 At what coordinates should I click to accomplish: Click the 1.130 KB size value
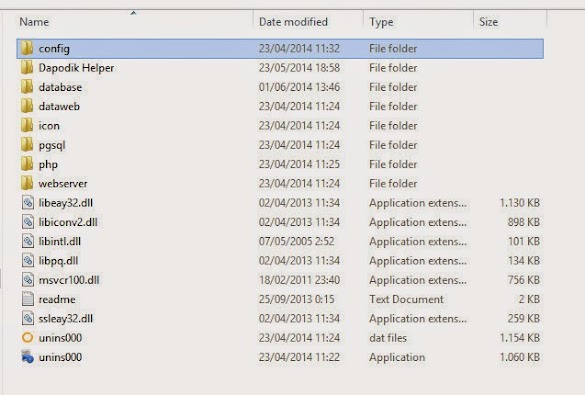520,203
